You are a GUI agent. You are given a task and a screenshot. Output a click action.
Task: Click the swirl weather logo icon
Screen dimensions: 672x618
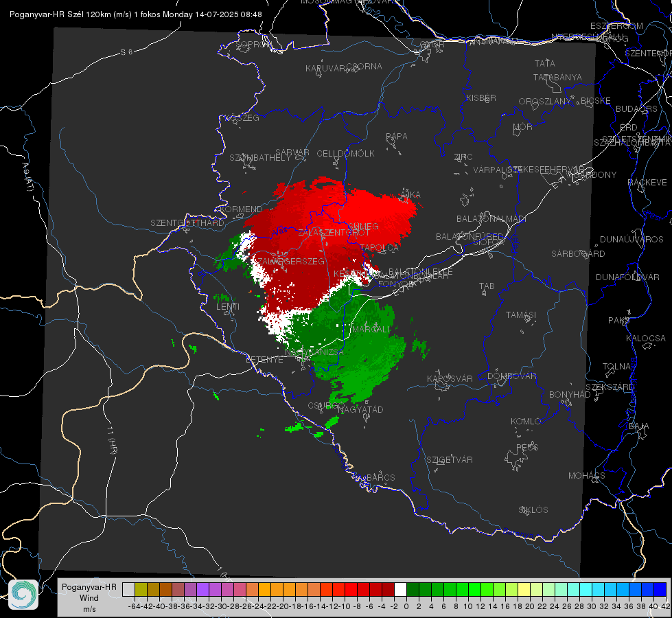coord(23,595)
